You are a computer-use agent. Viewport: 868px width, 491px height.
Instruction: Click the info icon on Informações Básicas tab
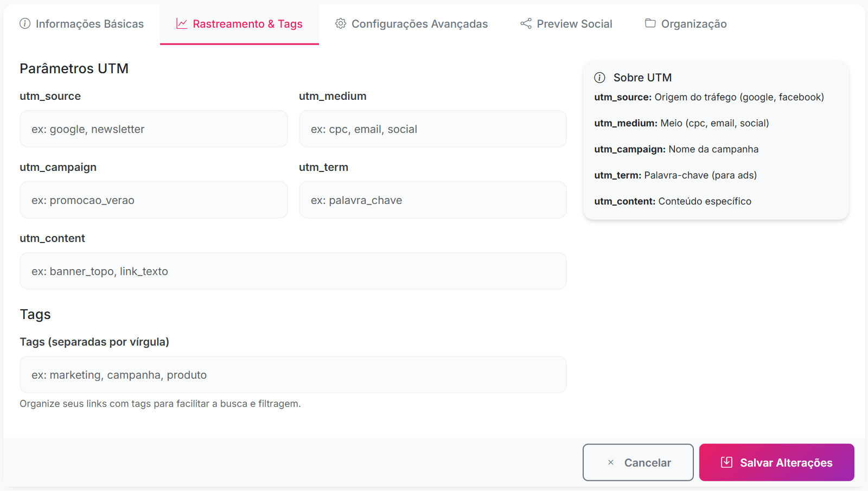coord(24,23)
